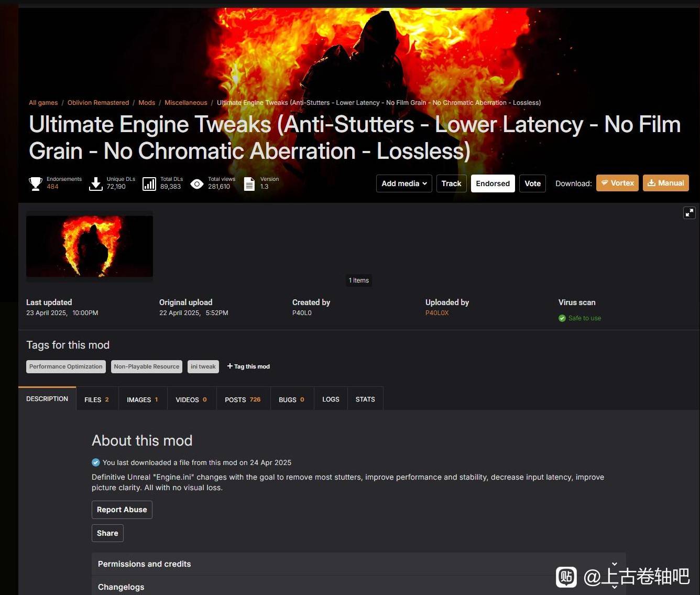Click the Total DLs count 89,383

click(x=171, y=187)
